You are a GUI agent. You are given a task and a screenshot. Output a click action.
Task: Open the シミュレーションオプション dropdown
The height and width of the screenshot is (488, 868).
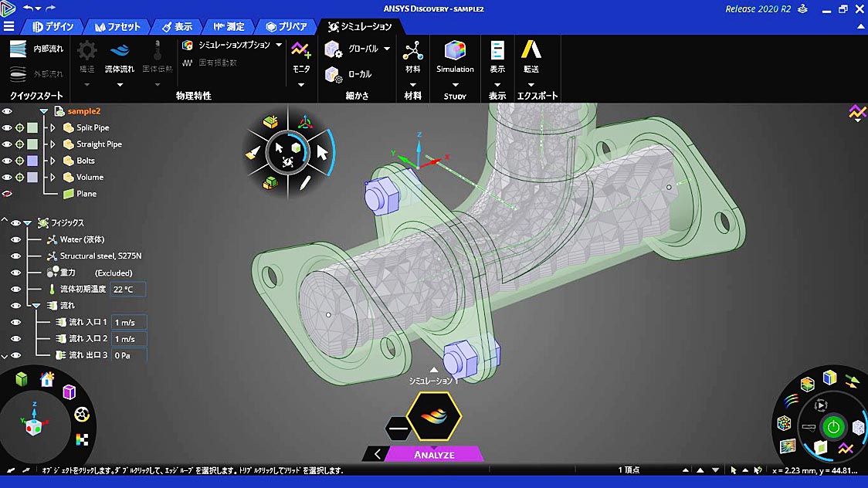pos(279,46)
